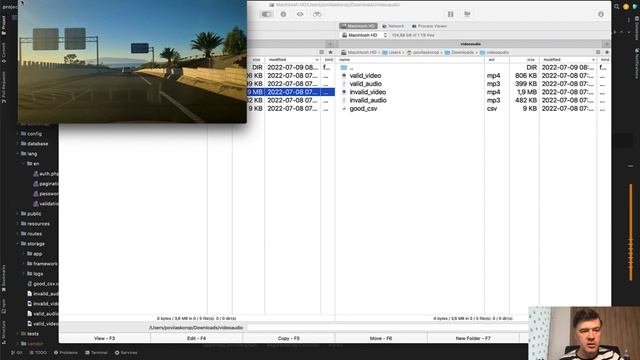Open the Structure side panel in IDE
The image size is (640, 360).
tap(4, 333)
